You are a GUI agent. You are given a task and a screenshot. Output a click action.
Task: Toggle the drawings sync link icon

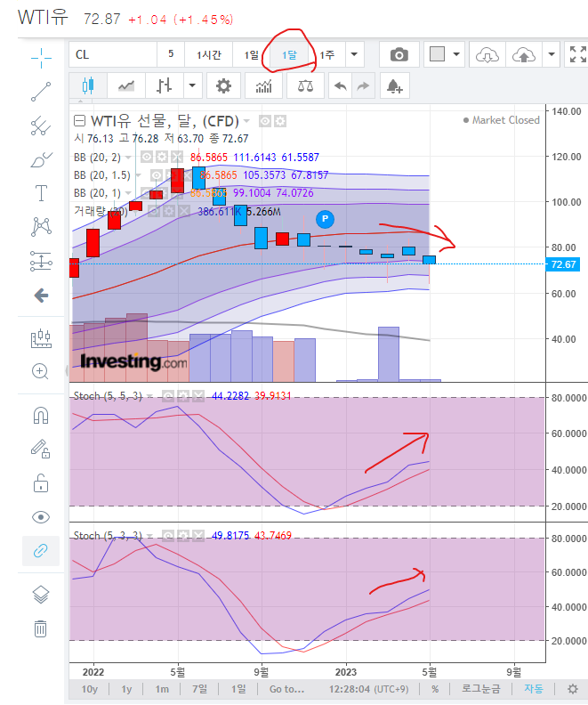(41, 551)
